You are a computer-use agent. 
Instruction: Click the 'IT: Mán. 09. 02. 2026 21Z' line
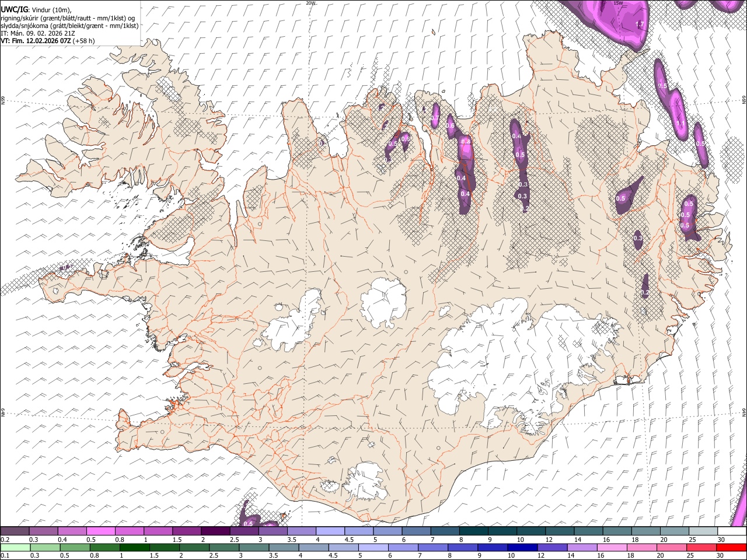point(38,33)
